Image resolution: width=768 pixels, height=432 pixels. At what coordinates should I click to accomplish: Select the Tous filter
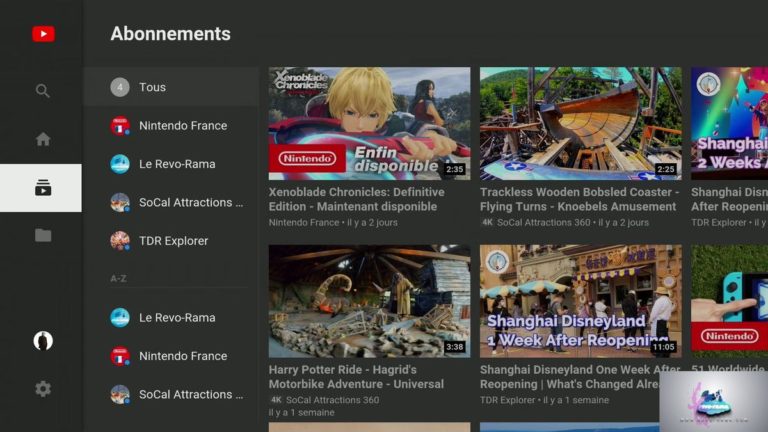(x=152, y=87)
